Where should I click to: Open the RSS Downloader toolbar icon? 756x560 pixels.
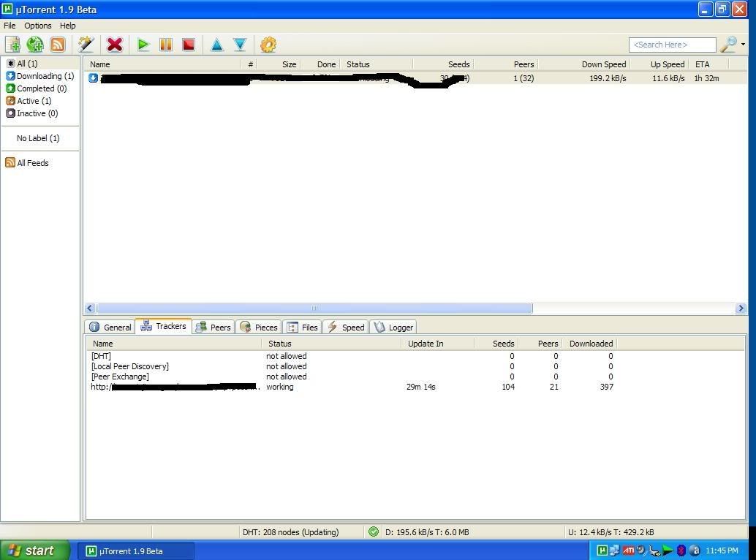[58, 45]
